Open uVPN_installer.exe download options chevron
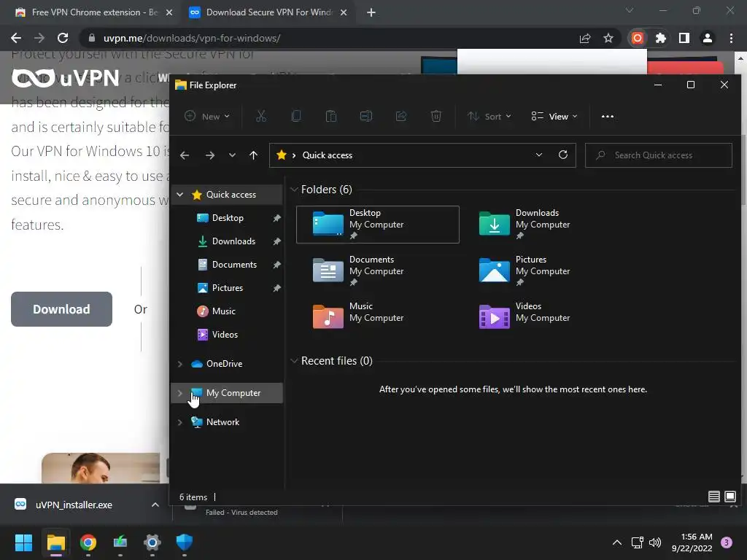The image size is (747, 560). (x=155, y=505)
